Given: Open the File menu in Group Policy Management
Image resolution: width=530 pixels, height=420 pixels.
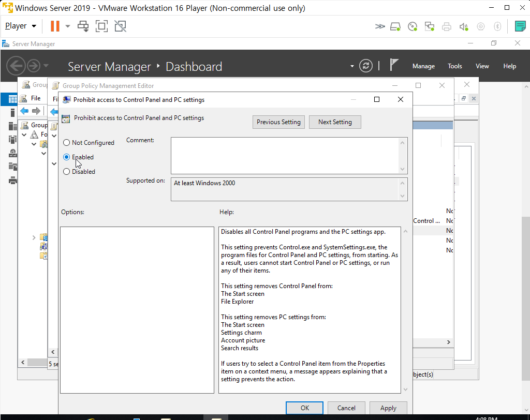Looking at the screenshot, I should pos(36,98).
